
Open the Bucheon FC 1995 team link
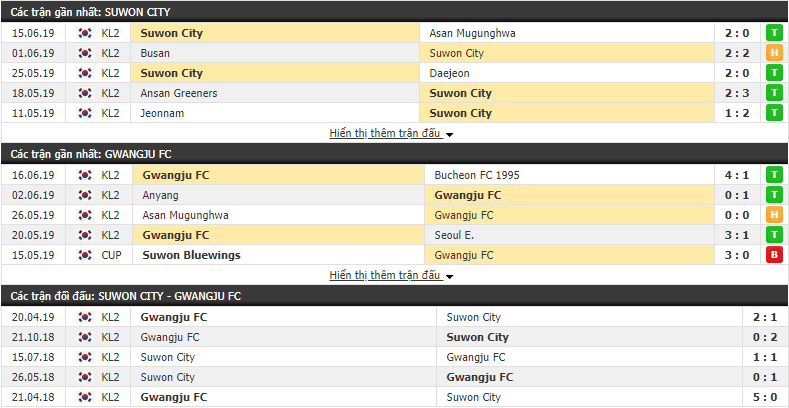click(x=475, y=175)
